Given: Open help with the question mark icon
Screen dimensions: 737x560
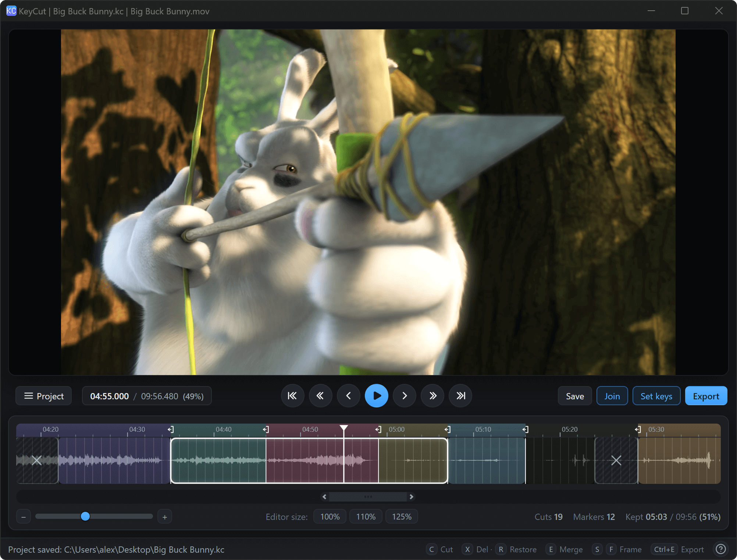Looking at the screenshot, I should pos(720,549).
